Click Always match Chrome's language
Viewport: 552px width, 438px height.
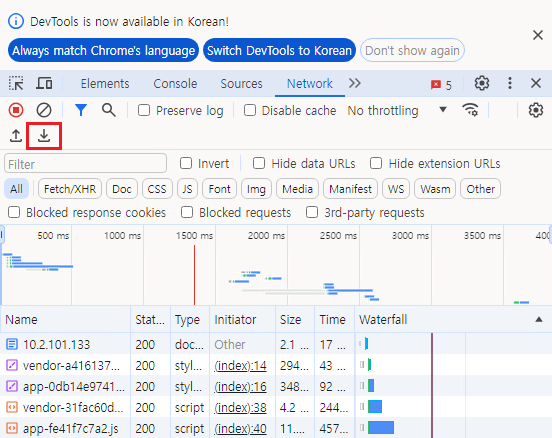(x=104, y=50)
